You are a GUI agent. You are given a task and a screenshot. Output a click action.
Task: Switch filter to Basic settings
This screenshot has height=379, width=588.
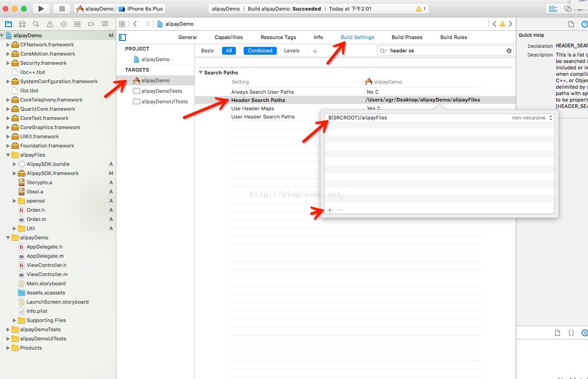[207, 51]
